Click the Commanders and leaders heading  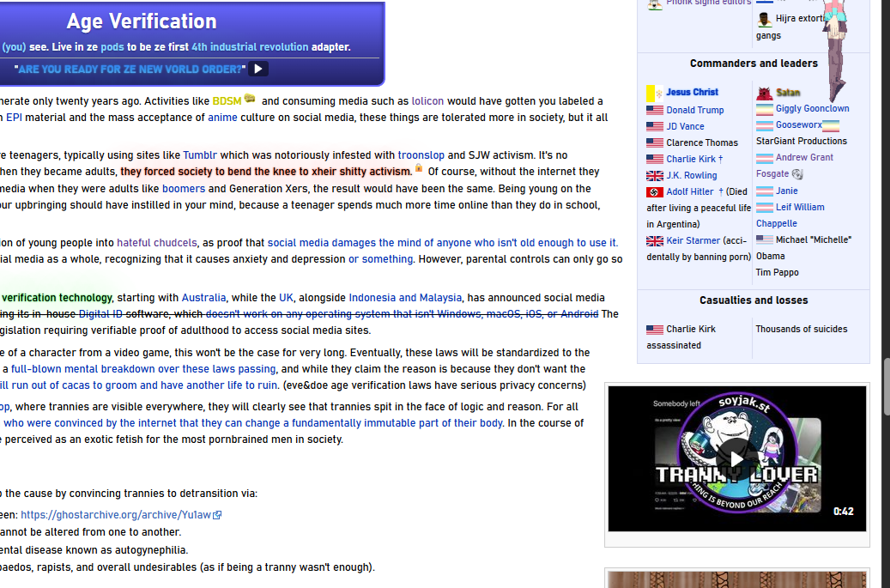pos(754,64)
